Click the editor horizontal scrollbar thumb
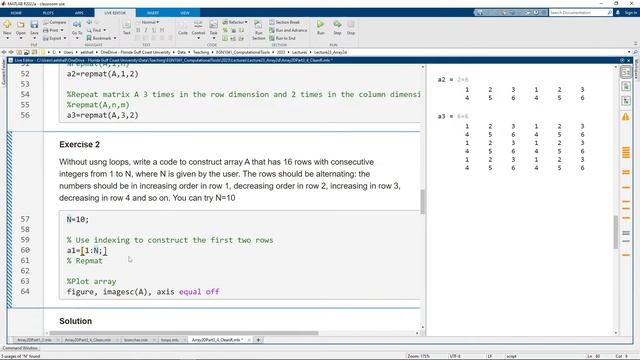The width and height of the screenshot is (640, 360). pos(183,333)
